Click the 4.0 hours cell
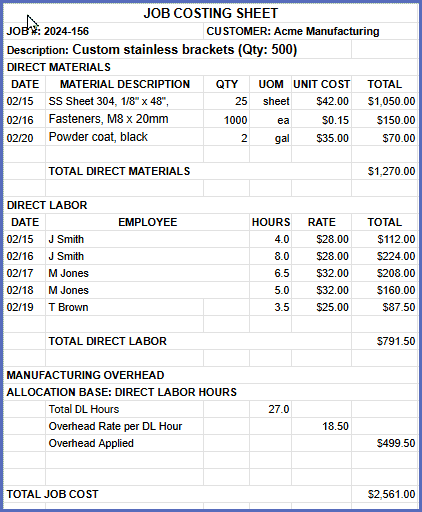Viewport: 422px width, 512px height. pyautogui.click(x=271, y=239)
